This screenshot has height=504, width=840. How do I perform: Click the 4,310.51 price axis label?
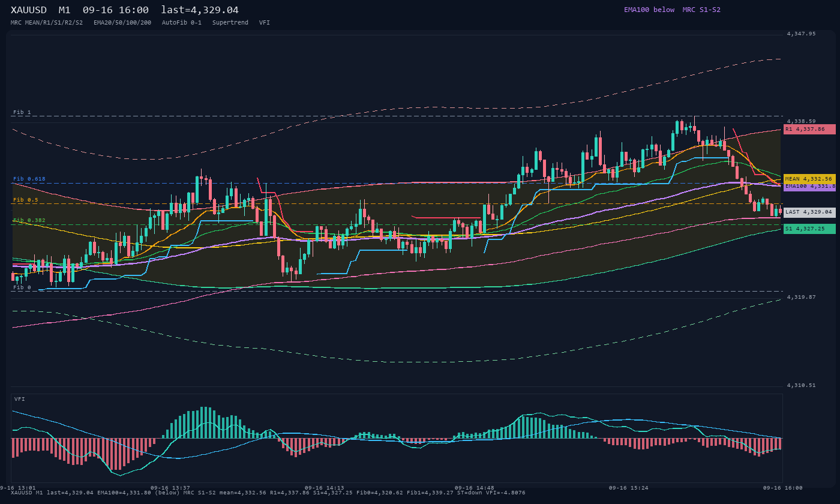802,385
